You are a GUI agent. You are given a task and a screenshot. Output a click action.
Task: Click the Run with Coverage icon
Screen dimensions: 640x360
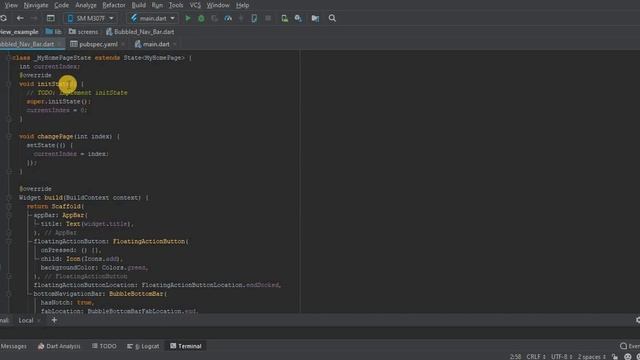(x=215, y=18)
